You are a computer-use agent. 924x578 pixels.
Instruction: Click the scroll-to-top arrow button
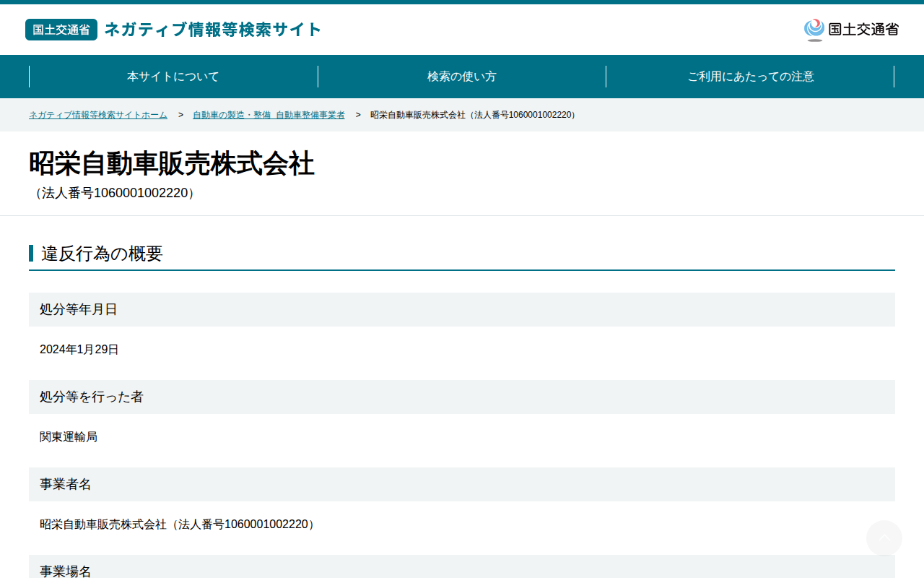pos(884,538)
